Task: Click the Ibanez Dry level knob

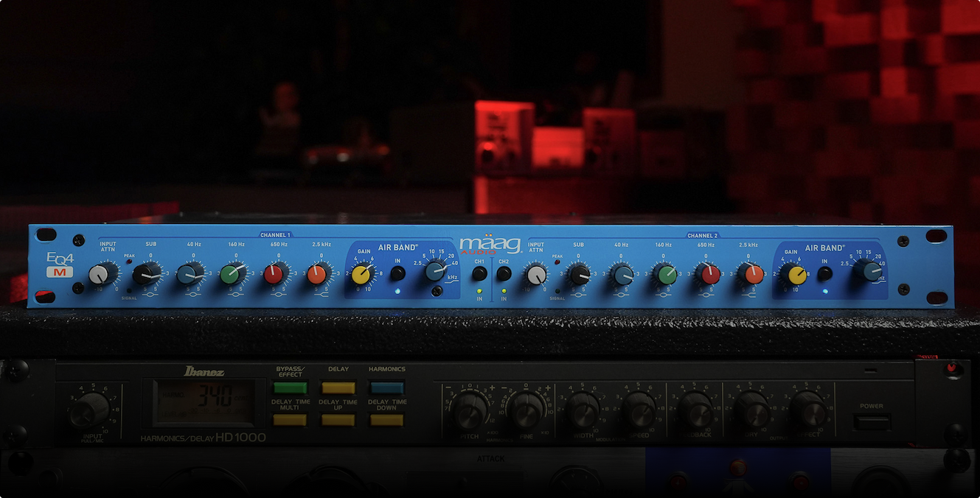Action: point(751,410)
